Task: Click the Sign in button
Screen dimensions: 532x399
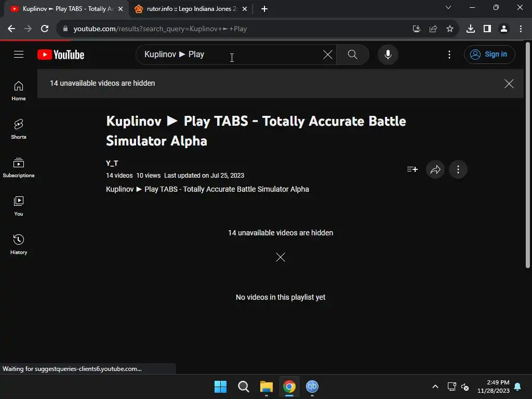Action: click(489, 55)
